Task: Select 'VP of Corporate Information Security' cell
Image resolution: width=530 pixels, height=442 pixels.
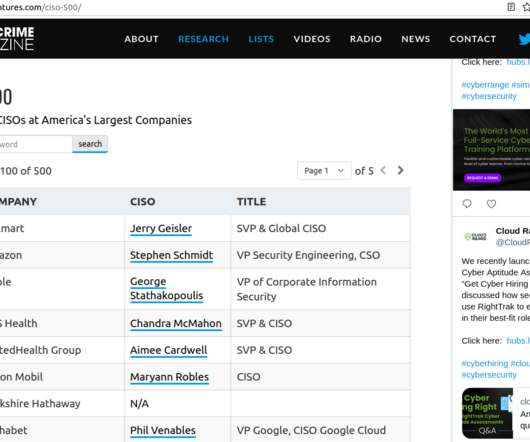Action: click(x=320, y=289)
